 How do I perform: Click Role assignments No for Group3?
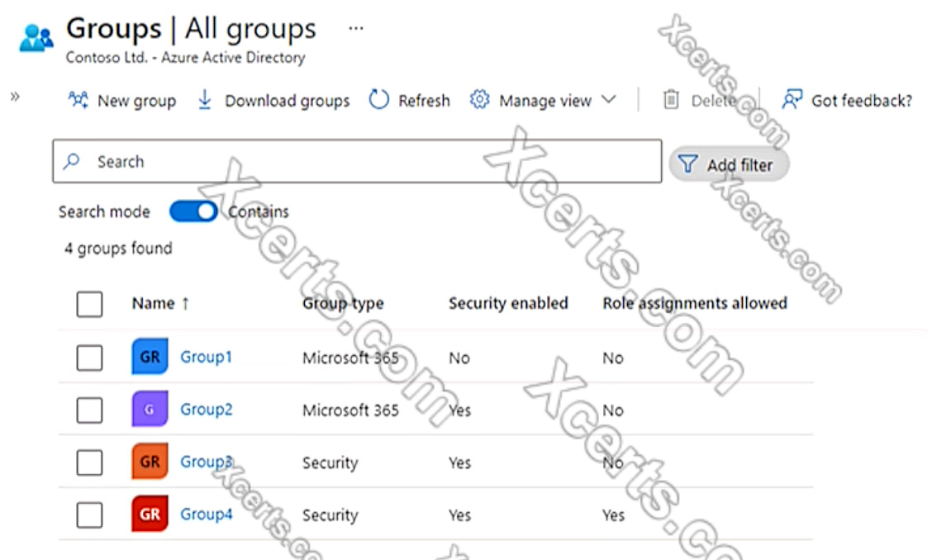pos(613,463)
